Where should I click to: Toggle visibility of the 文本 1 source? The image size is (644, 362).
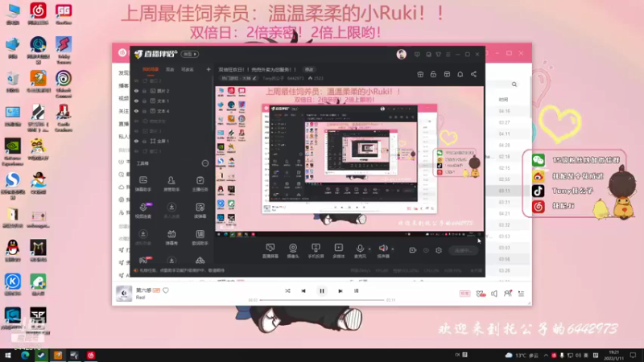pos(136,101)
